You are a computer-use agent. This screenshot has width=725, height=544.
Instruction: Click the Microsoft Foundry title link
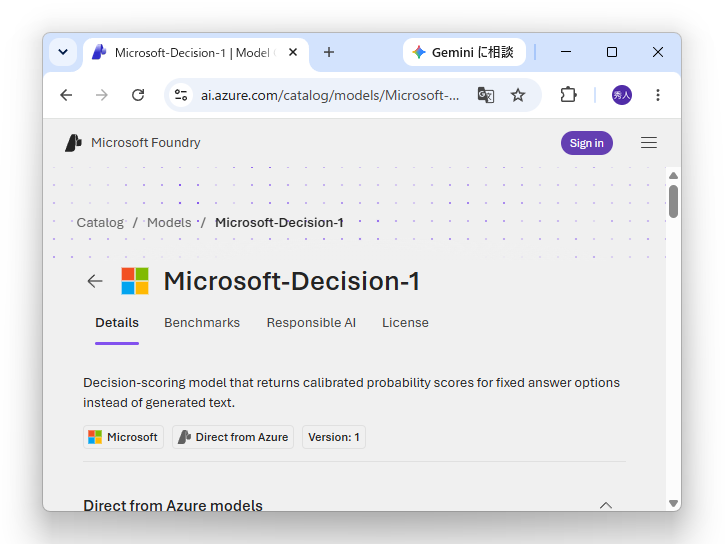click(x=146, y=143)
